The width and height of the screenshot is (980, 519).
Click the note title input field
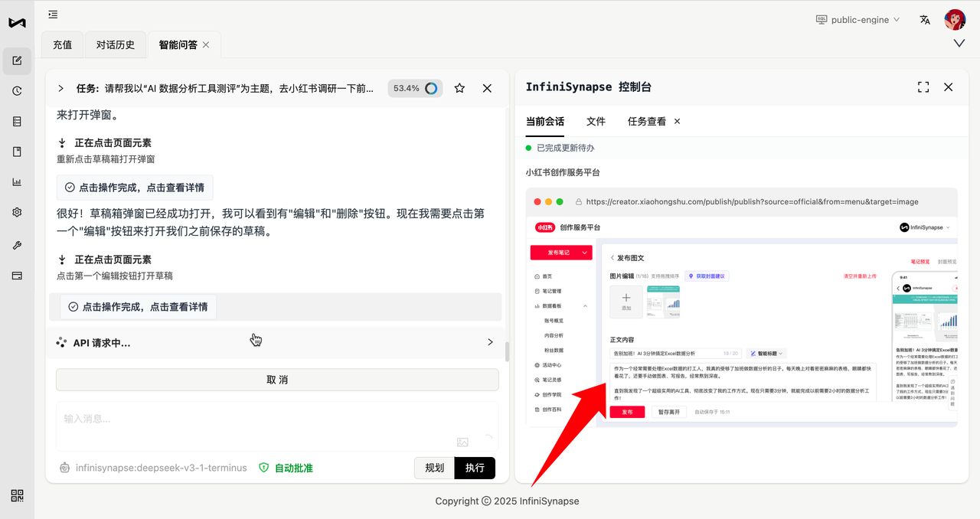(x=677, y=354)
